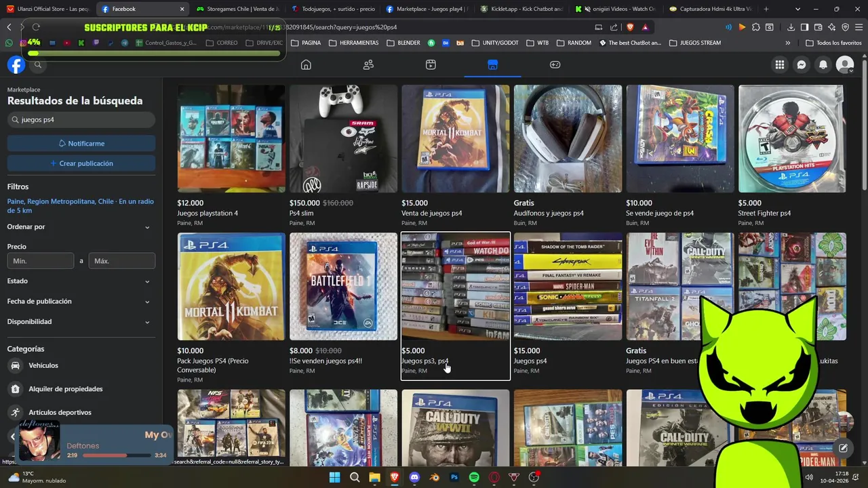
Task: Open Spotify from the taskbar
Action: coord(474,477)
